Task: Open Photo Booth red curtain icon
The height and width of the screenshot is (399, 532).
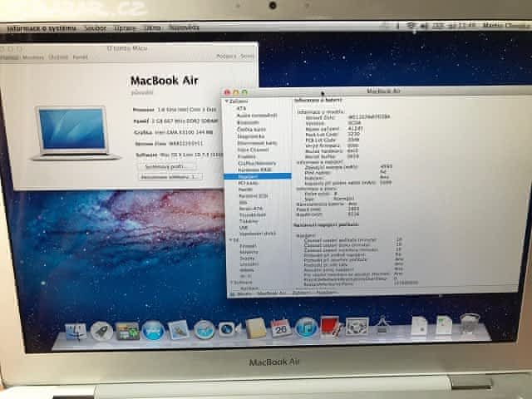Action: [x=331, y=327]
